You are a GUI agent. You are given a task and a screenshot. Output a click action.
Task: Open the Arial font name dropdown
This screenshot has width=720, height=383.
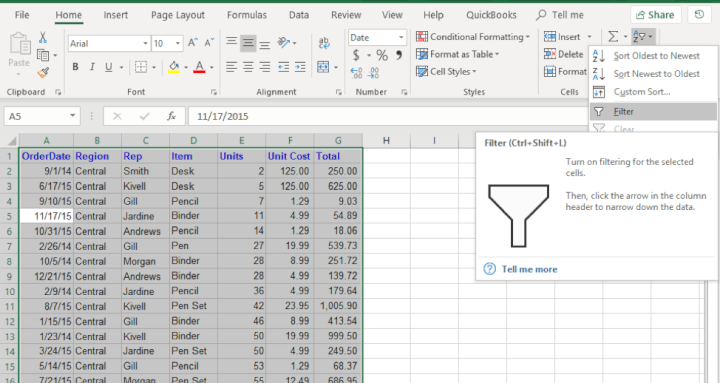tap(145, 44)
